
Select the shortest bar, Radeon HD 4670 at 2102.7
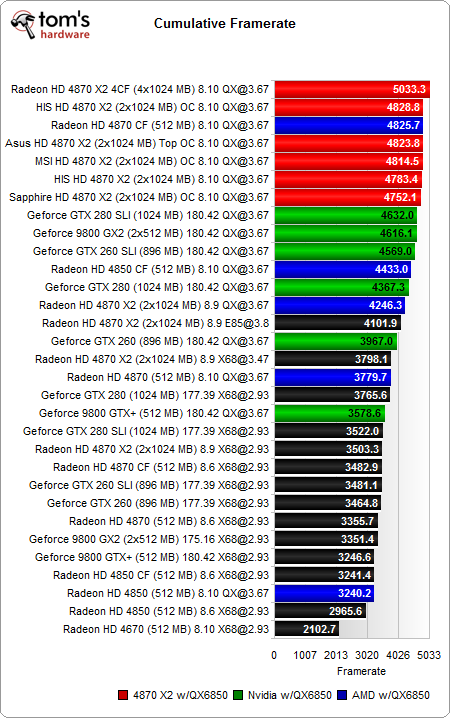(x=307, y=629)
